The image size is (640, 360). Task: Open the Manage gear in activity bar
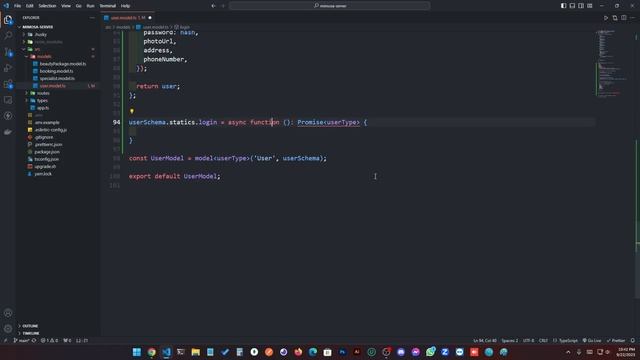pos(8,329)
